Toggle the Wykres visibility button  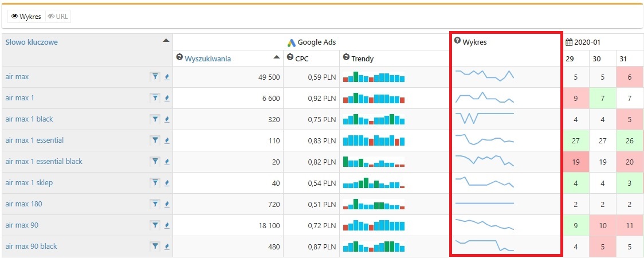click(x=27, y=17)
